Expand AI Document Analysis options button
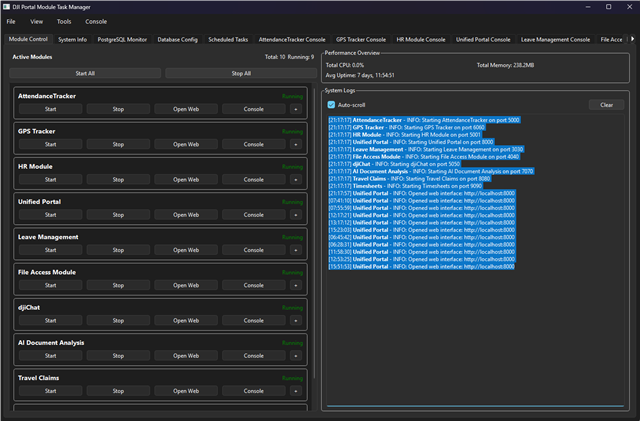Viewport: 640px width, 421px height. [x=296, y=356]
